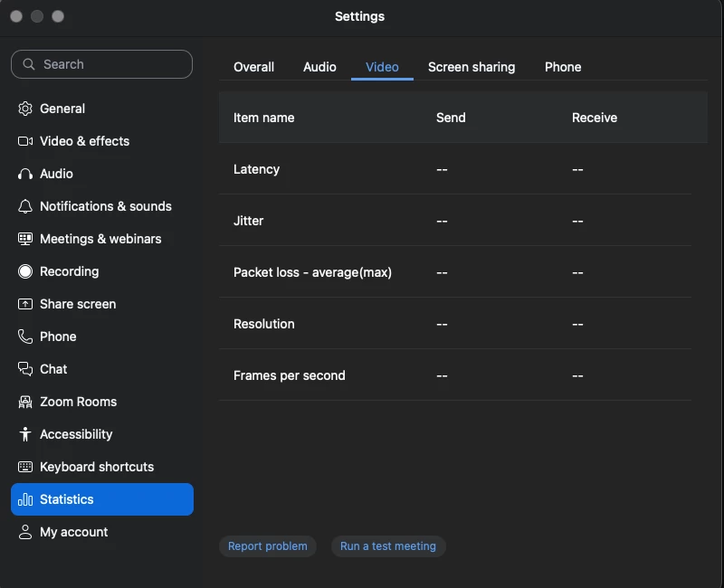Close the Settings window
Viewport: 724px width, 588px height.
pyautogui.click(x=16, y=16)
